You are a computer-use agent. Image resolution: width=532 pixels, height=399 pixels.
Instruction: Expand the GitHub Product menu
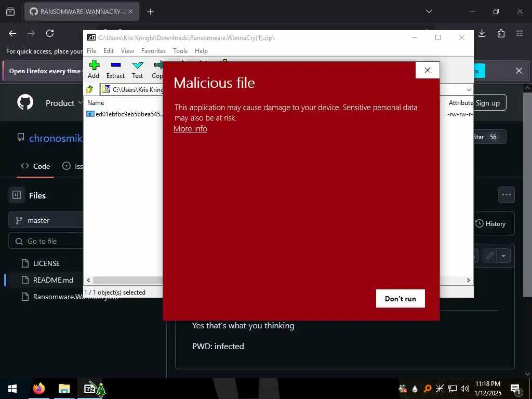point(64,103)
